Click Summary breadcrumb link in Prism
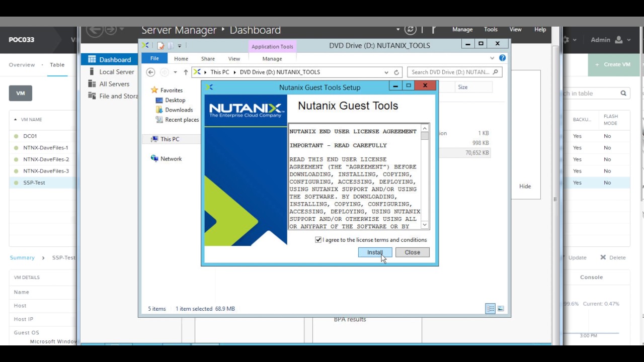This screenshot has height=362, width=644. [22, 257]
